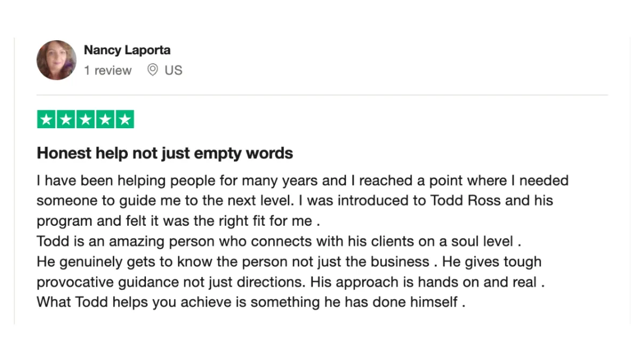The height and width of the screenshot is (362, 644).
Task: Click the fourth green rating star
Action: (105, 120)
